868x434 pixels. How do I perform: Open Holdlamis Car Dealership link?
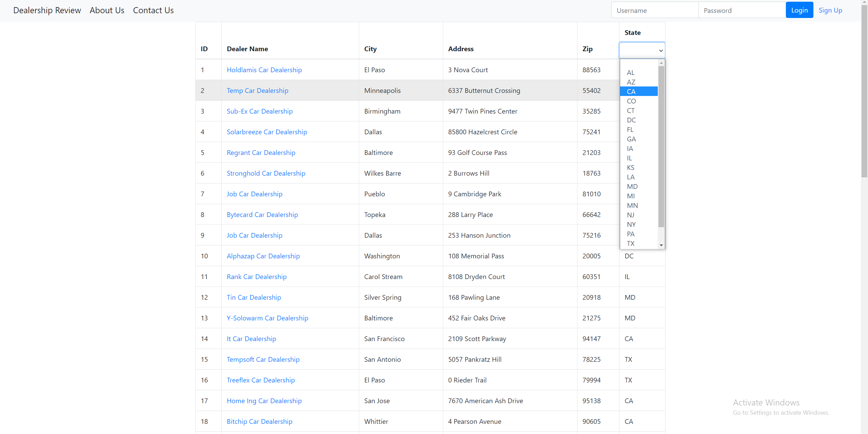264,70
